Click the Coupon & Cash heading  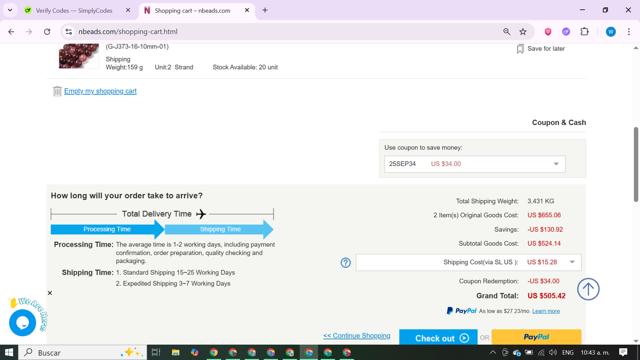point(559,122)
